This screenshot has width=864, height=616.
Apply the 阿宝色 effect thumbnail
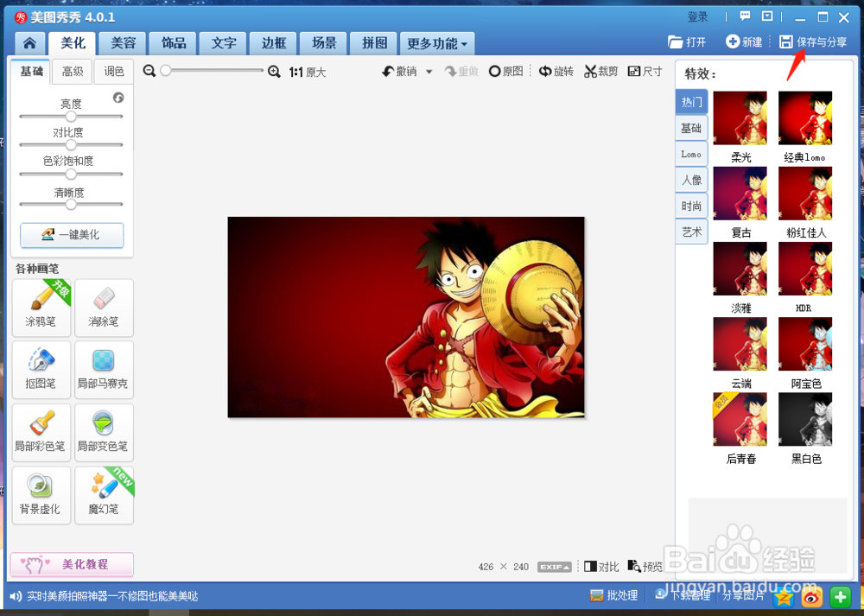tap(805, 344)
